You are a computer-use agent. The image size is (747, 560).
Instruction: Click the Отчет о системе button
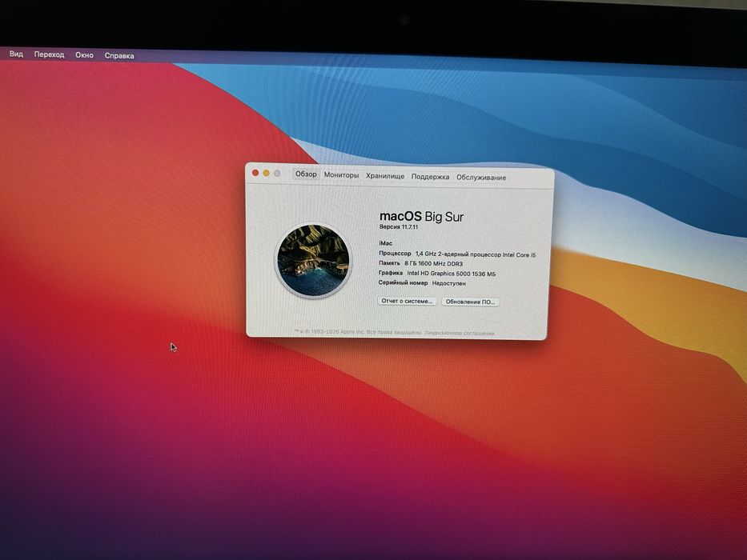[x=407, y=301]
